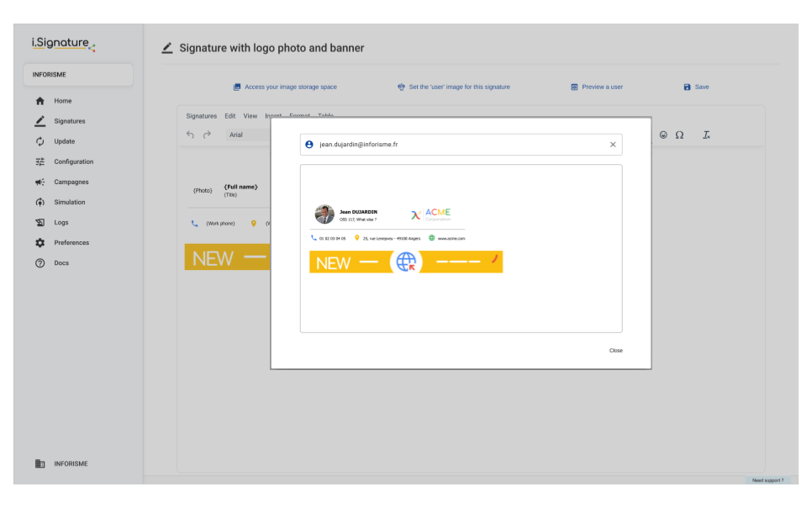
Task: Click the www.acme.com text in preview
Action: 451,239
